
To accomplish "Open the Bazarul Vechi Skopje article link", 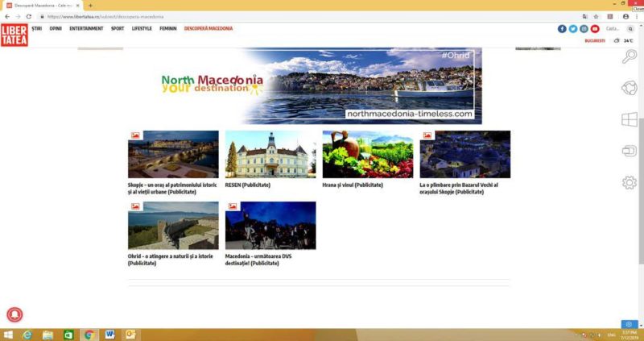I will (x=459, y=189).
